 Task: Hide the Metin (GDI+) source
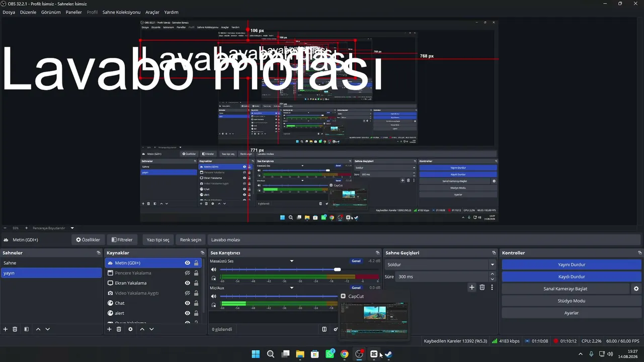click(x=187, y=263)
